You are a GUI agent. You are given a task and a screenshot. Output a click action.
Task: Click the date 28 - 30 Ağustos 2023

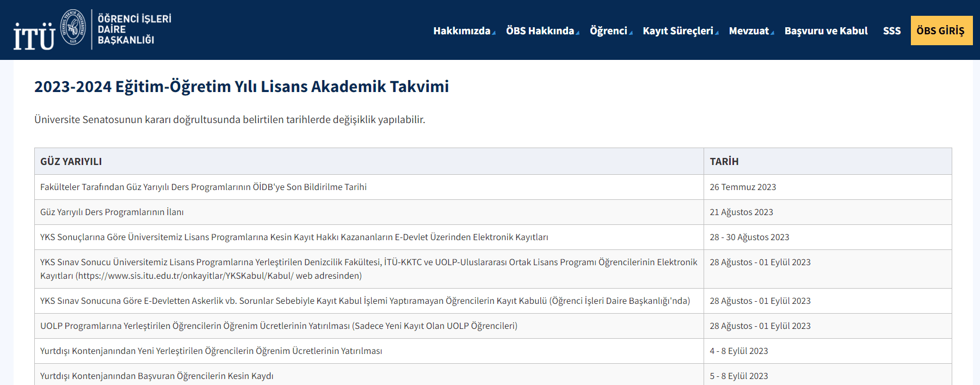749,237
